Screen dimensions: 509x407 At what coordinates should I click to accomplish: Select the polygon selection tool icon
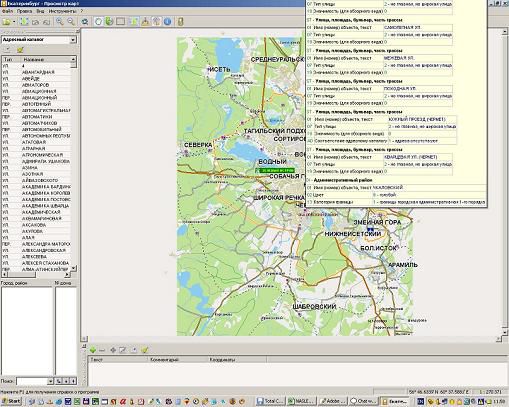98,22
